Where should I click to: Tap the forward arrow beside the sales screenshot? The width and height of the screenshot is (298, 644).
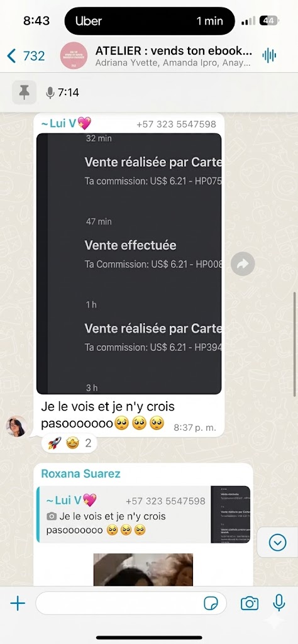pyautogui.click(x=243, y=264)
